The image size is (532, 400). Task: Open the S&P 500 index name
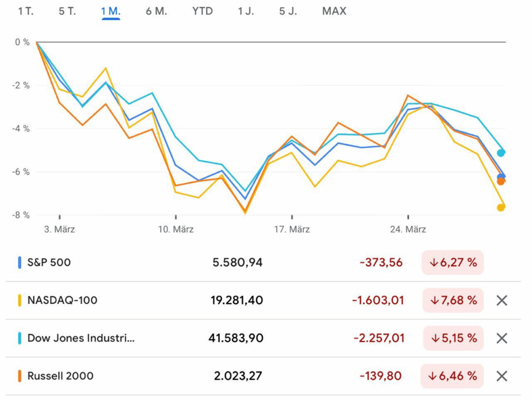(x=49, y=263)
